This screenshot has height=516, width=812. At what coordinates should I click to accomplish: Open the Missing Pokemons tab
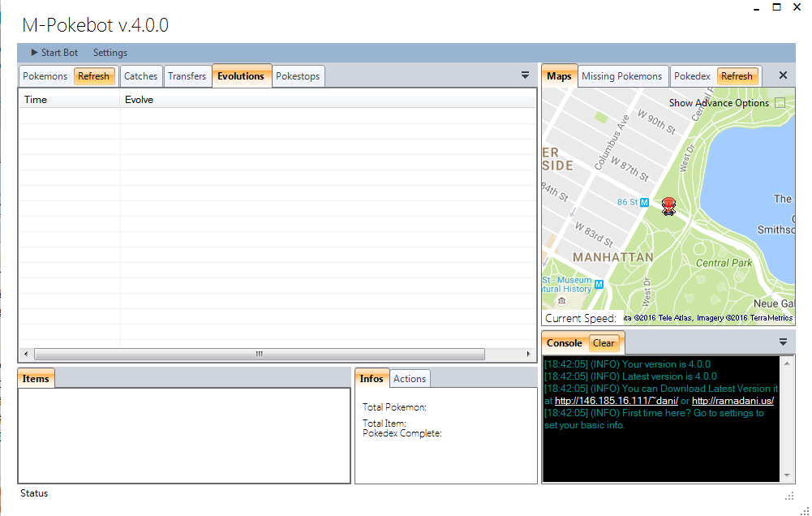point(621,76)
